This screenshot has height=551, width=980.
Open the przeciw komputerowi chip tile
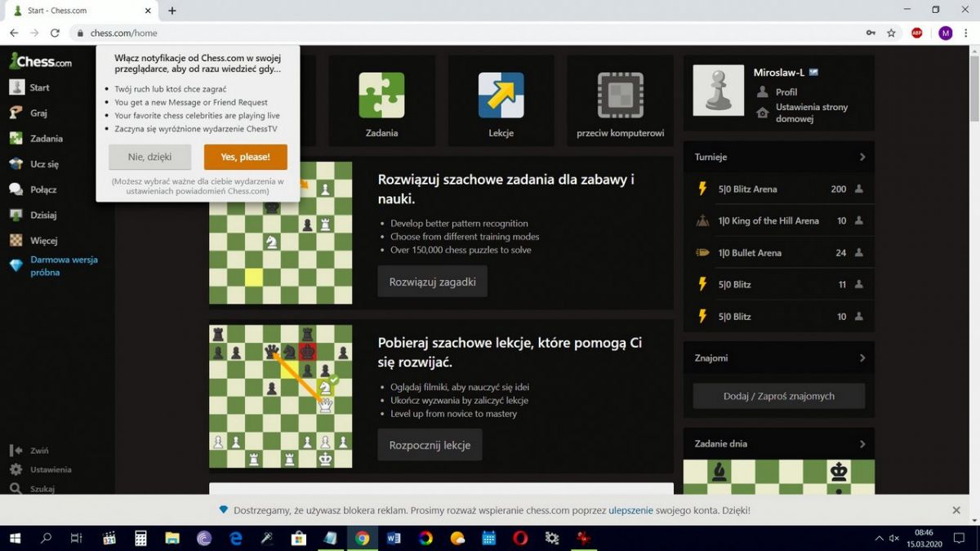pyautogui.click(x=621, y=100)
